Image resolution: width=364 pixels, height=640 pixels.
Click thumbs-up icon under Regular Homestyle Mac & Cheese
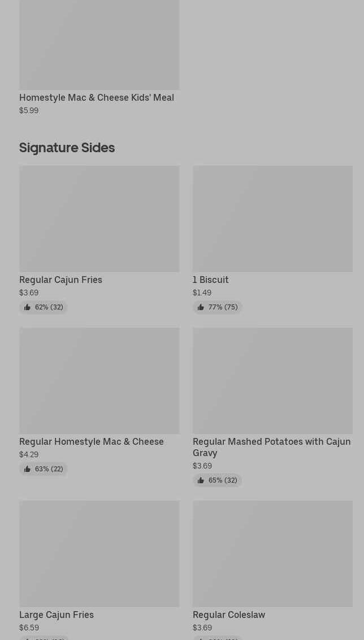[x=27, y=469]
